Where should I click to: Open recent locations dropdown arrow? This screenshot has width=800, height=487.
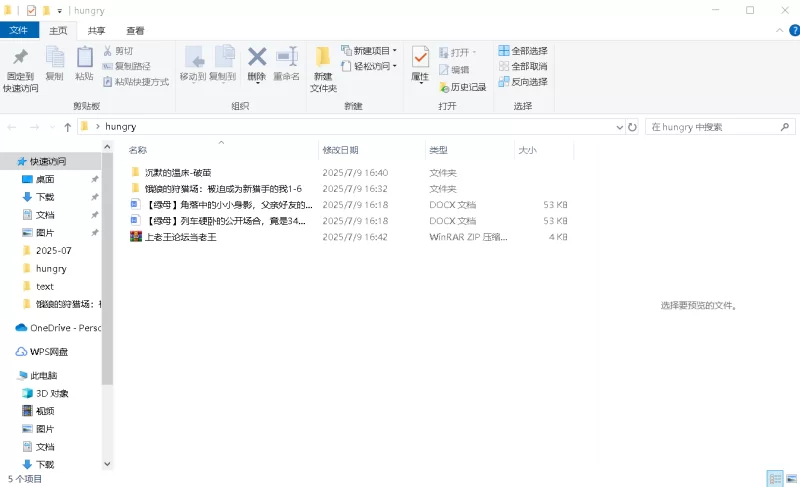click(x=52, y=127)
